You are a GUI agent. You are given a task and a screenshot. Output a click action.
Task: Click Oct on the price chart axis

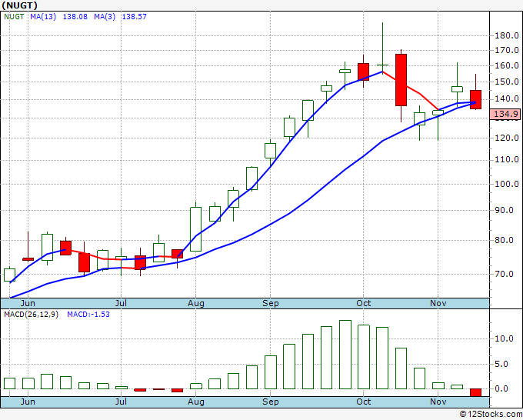pyautogui.click(x=363, y=303)
